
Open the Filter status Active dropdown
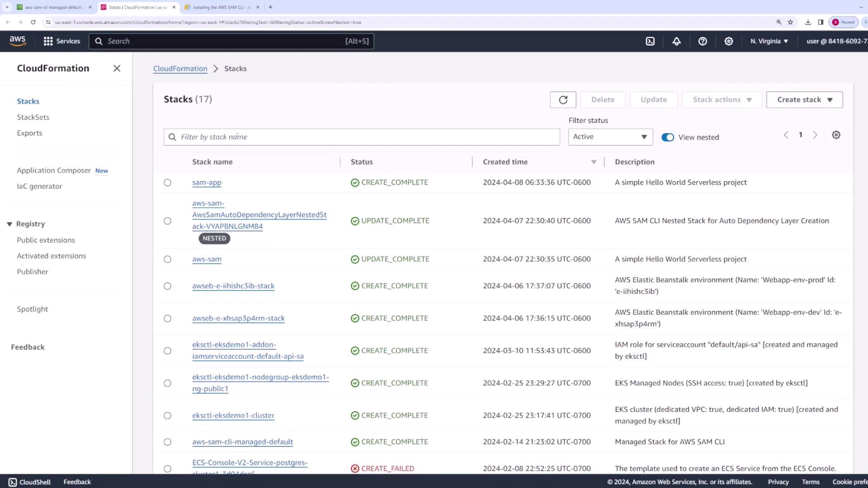point(610,137)
